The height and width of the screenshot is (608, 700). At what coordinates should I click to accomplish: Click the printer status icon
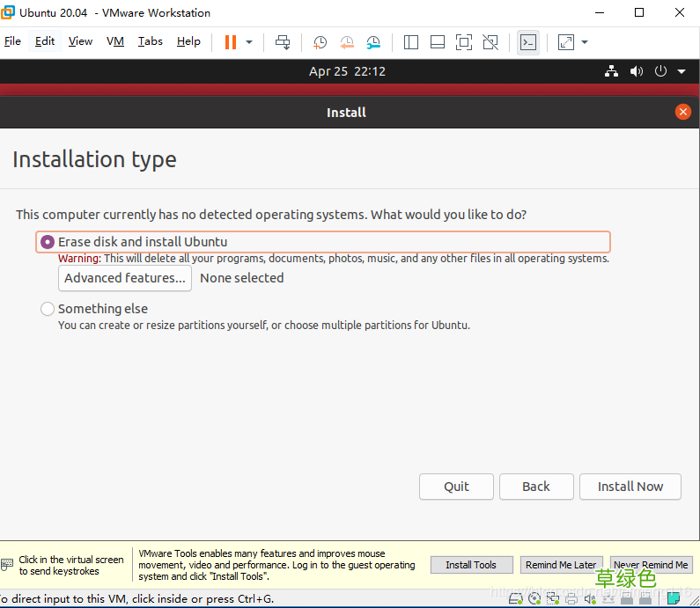click(571, 598)
